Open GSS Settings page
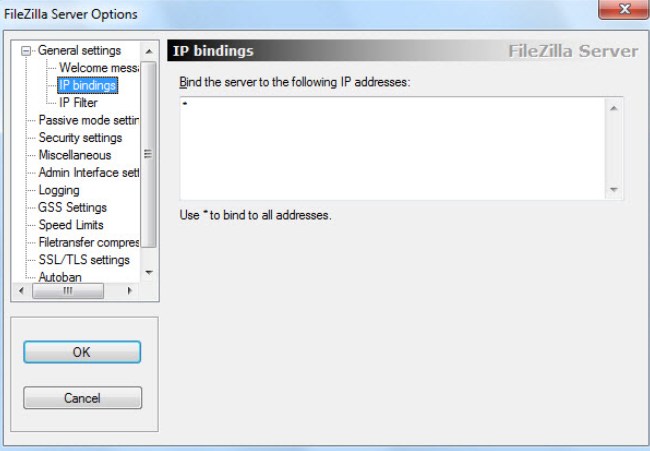 tap(73, 207)
